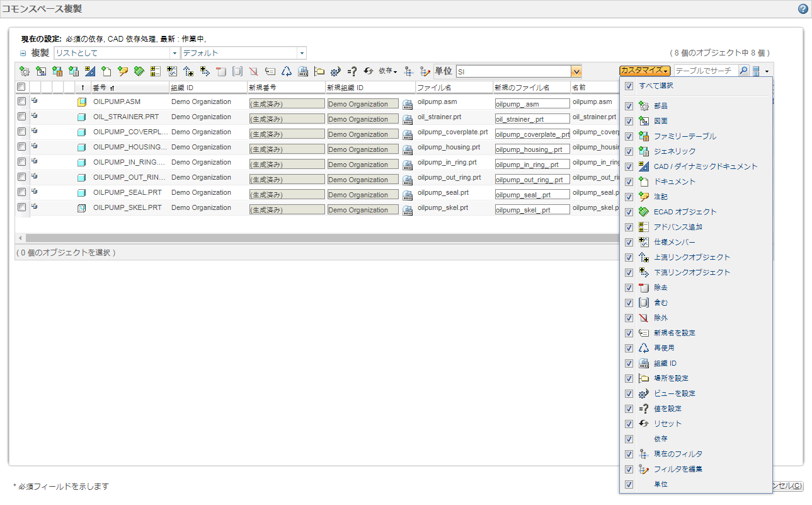This screenshot has height=505, width=812.
Task: Click the table search magnifier icon
Action: click(x=744, y=71)
